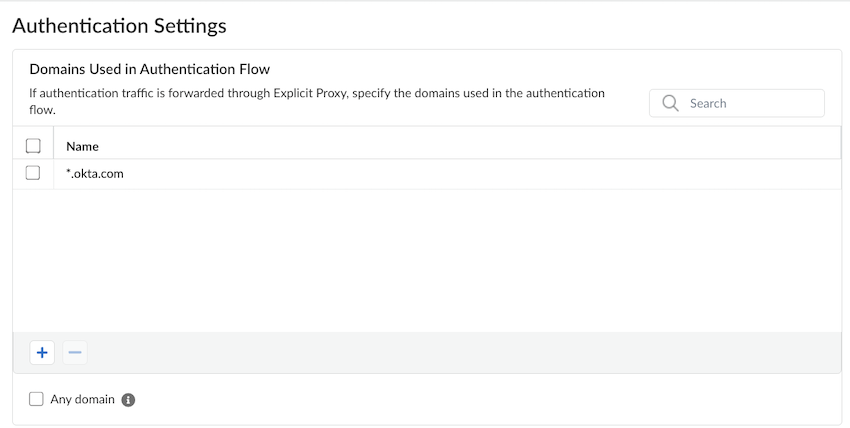Click the empty area below the okta row
The height and width of the screenshot is (428, 850).
[x=426, y=260]
